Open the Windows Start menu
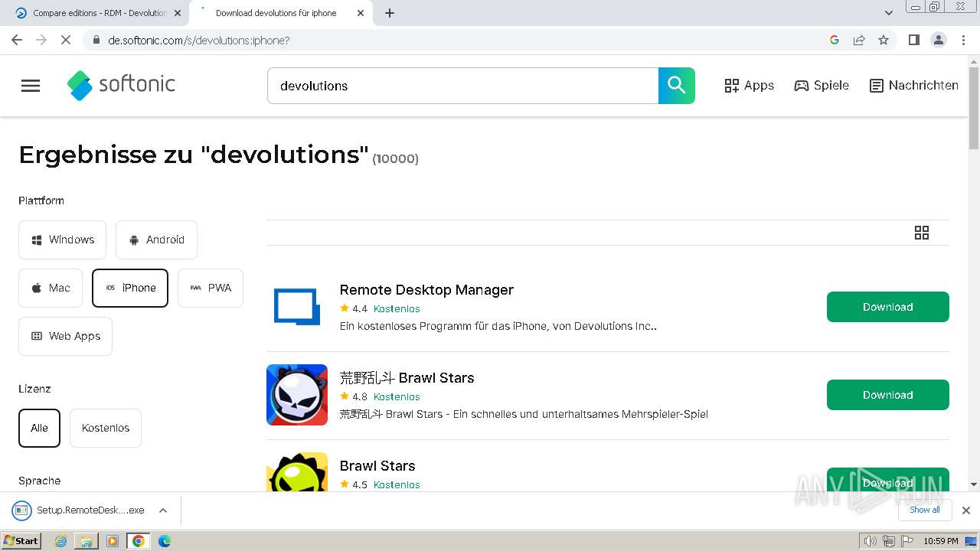Screen dimensions: 980x551 [21, 541]
